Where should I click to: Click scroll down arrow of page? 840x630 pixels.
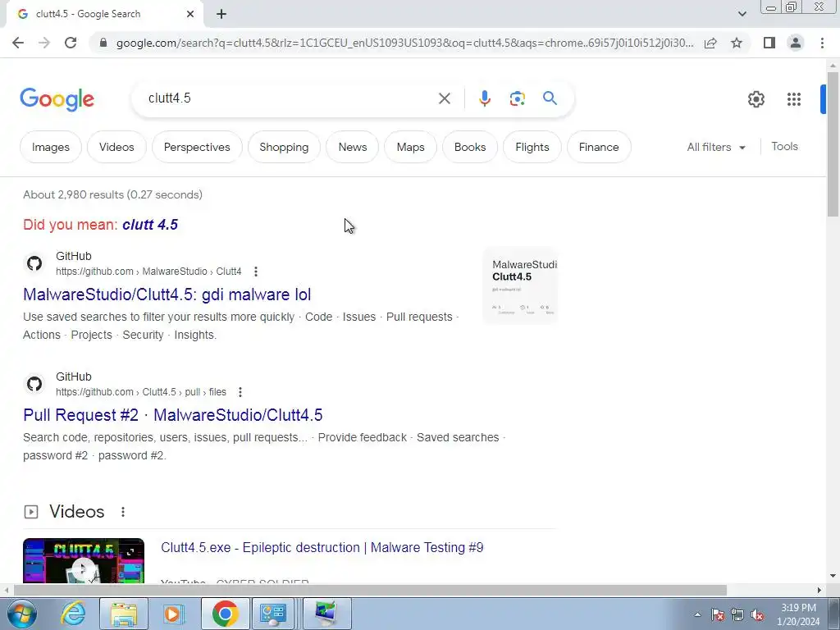(x=833, y=577)
